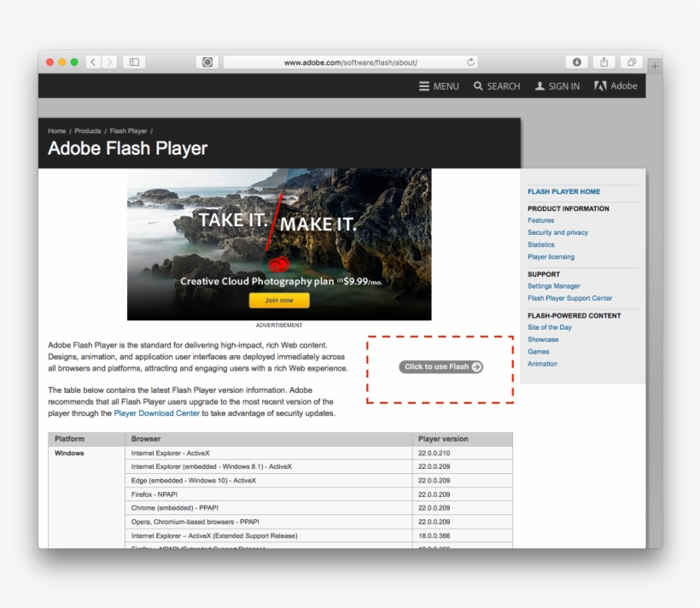Go to Home in the breadcrumb
This screenshot has height=608, width=700.
pos(56,131)
